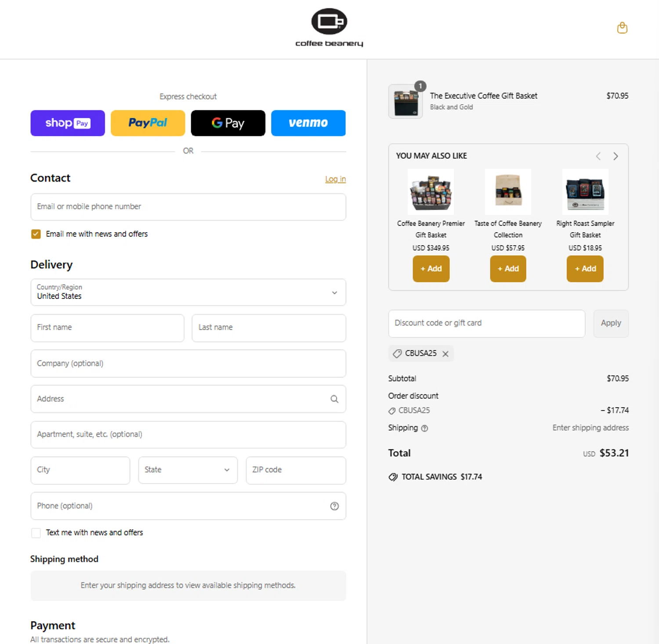Open the Log in link

coord(335,179)
